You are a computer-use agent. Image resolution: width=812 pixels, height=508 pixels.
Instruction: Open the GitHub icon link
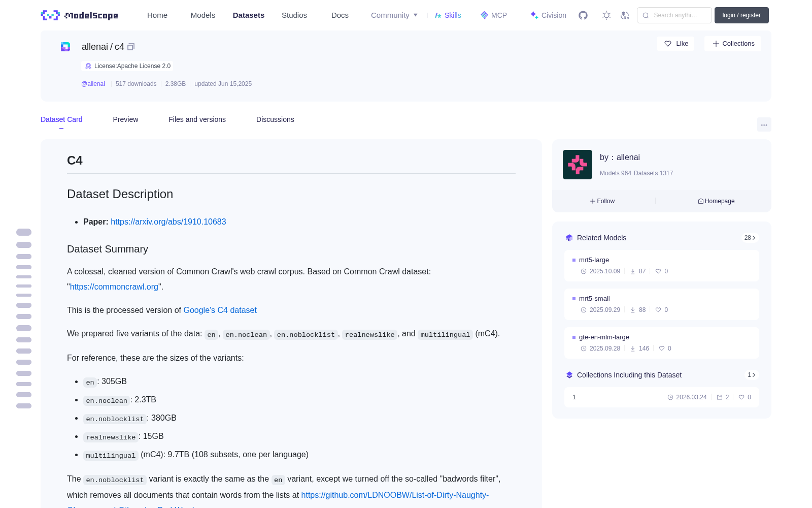click(583, 15)
